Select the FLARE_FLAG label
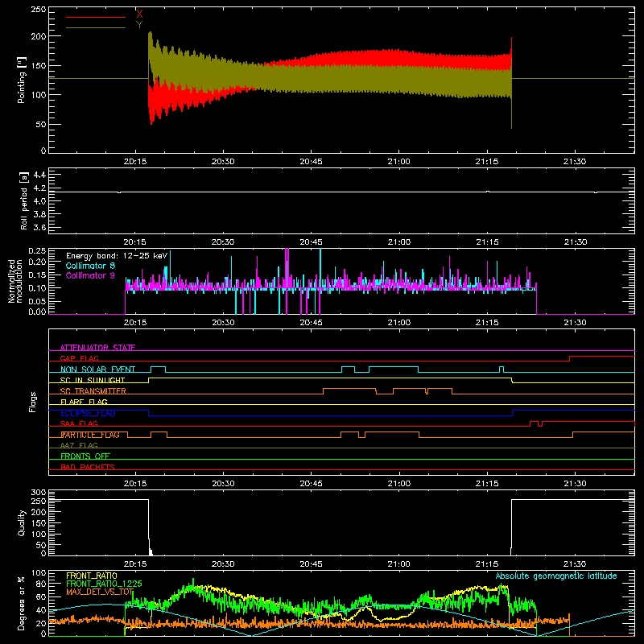This screenshot has width=644, height=644. pos(84,402)
